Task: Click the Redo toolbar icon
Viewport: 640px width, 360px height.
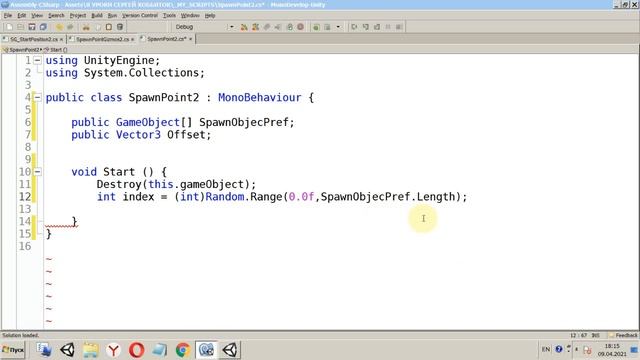Action: (70, 27)
